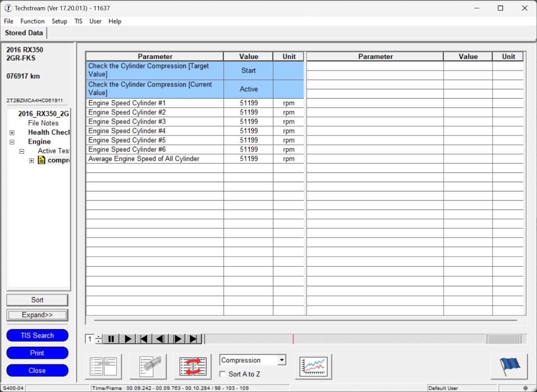537x392 pixels.
Task: Click the red marker on the timeline
Action: point(293,339)
